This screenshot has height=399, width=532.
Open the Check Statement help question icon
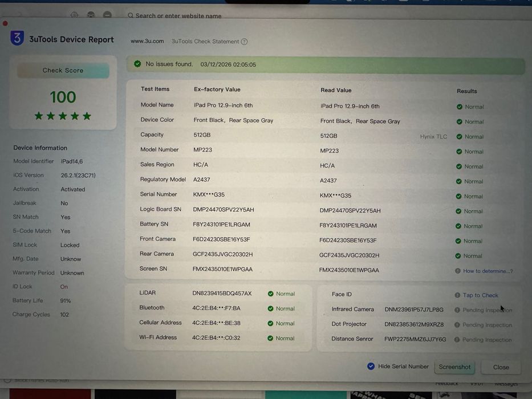[244, 42]
